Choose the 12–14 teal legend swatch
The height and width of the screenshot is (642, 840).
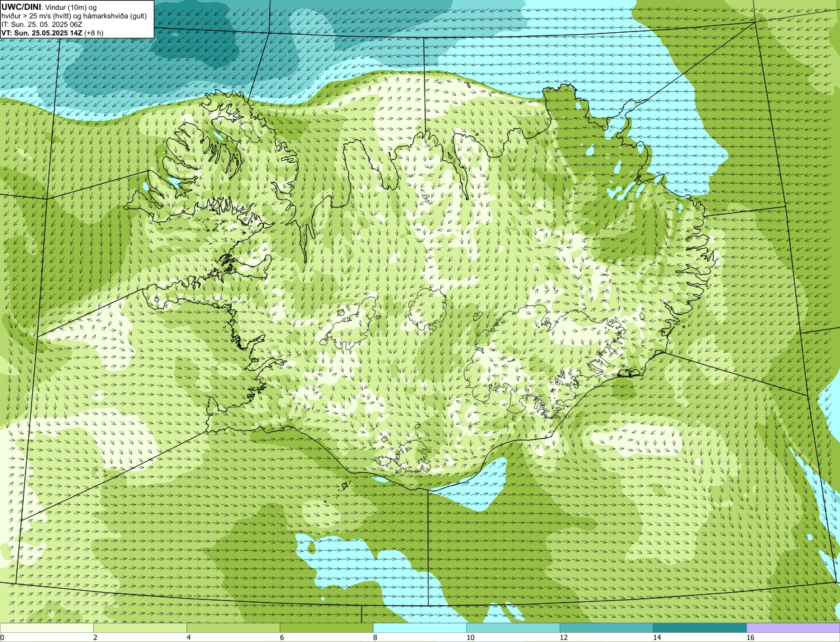click(x=606, y=628)
